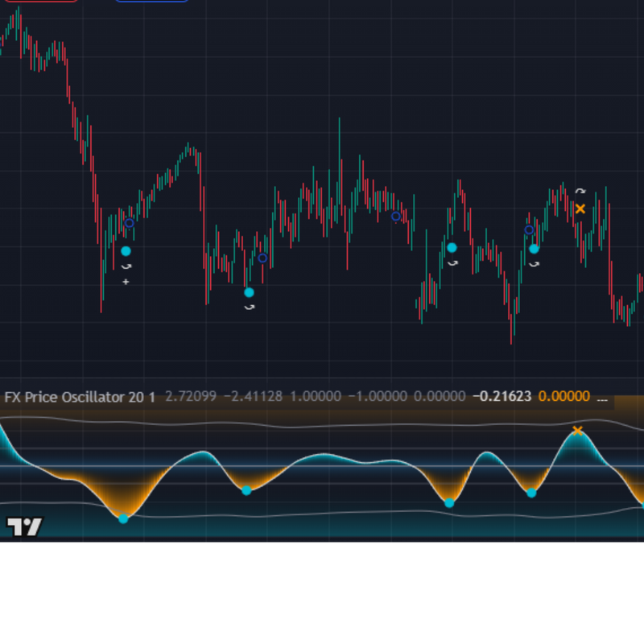Image resolution: width=644 pixels, height=644 pixels.
Task: Click the TradingView logo
Action: click(24, 527)
